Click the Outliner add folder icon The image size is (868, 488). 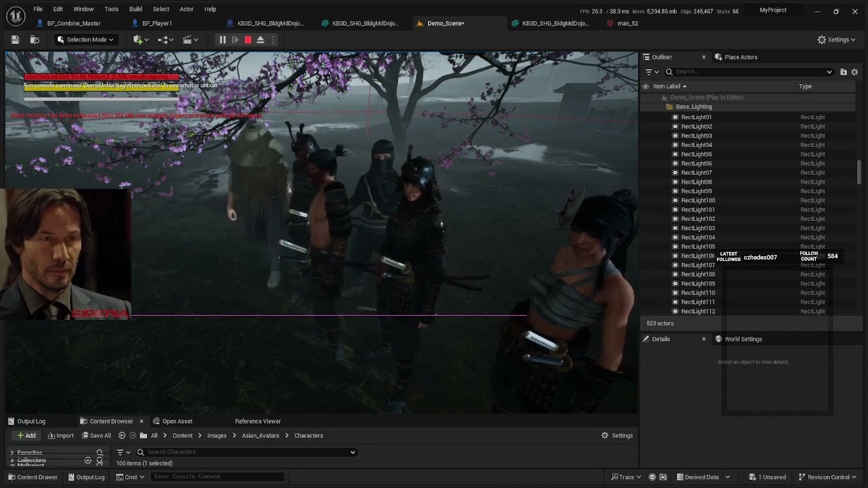[x=844, y=72]
